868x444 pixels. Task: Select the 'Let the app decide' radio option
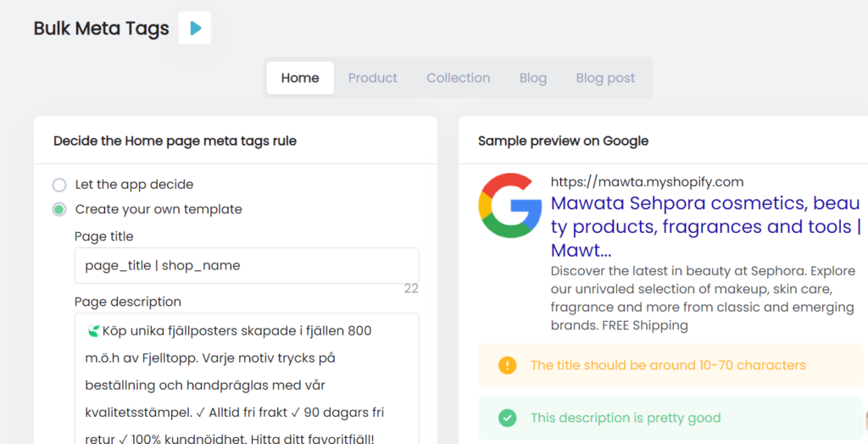pyautogui.click(x=59, y=185)
